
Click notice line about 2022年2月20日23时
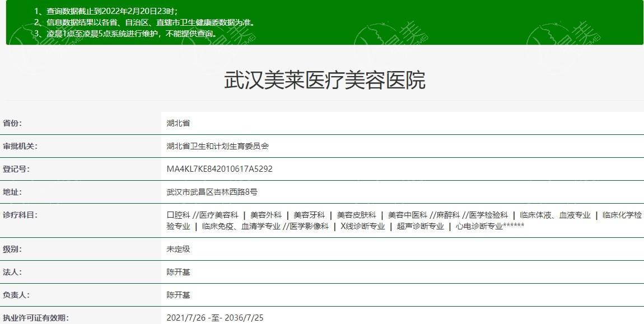(x=106, y=12)
